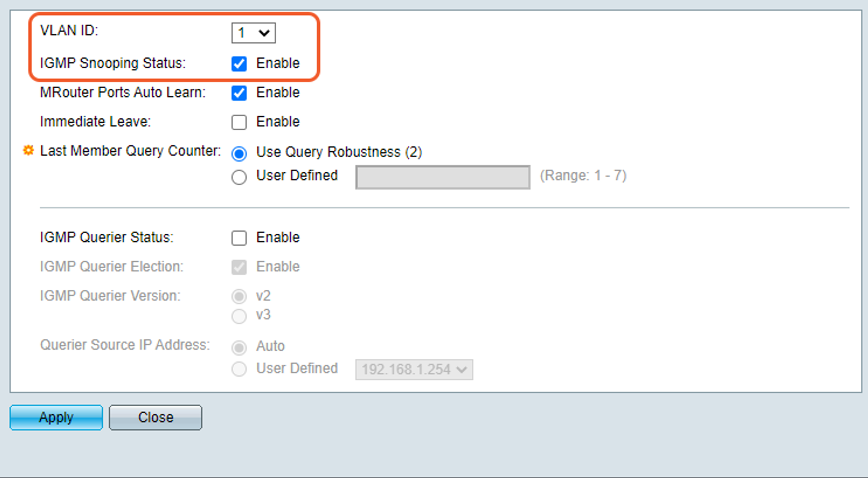Uncheck IGMP Snooping Status Enable checkbox
The height and width of the screenshot is (478, 868).
239,64
